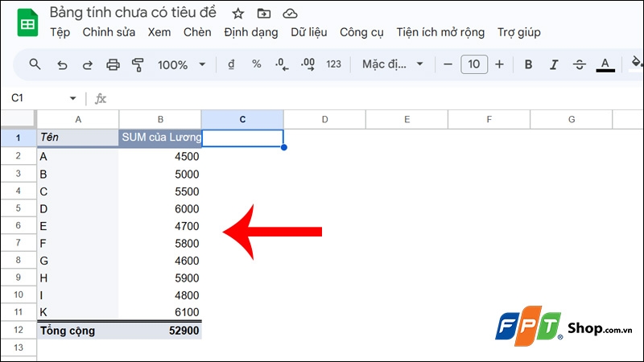Select SUM của Lương header cell

click(x=160, y=138)
